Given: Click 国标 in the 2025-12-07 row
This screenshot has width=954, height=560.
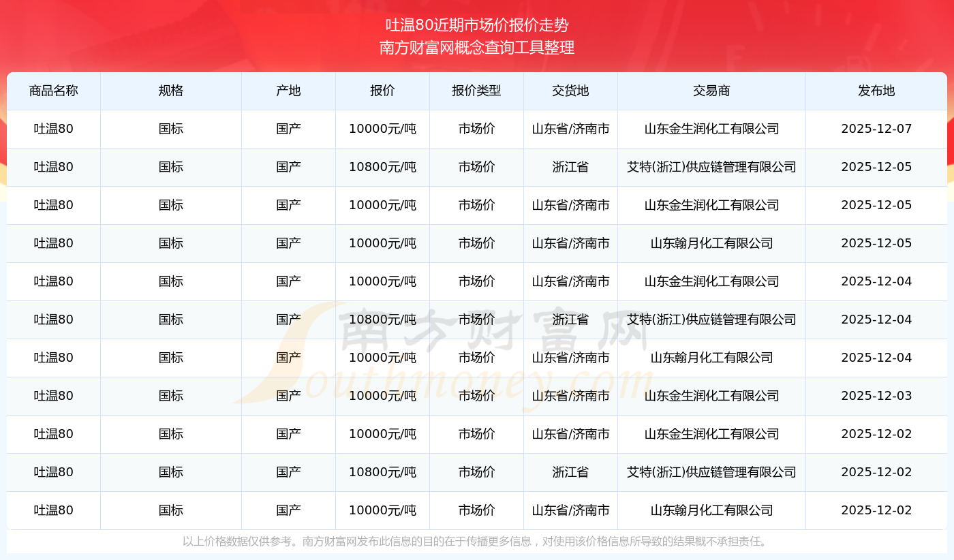Looking at the screenshot, I should 171,129.
